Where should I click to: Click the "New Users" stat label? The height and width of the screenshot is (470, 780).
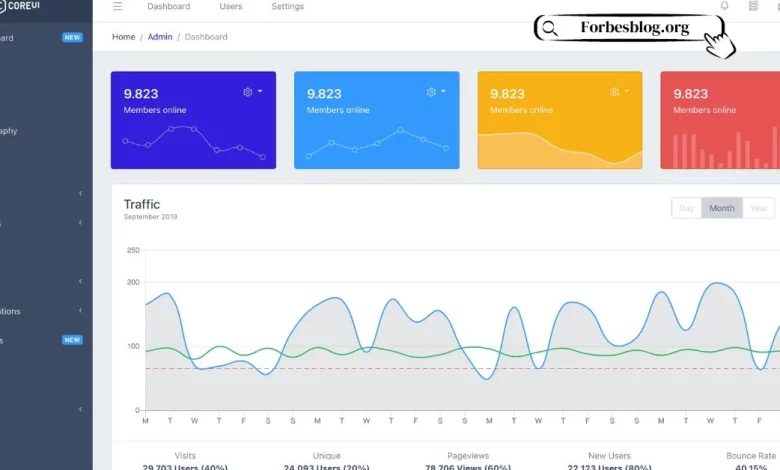[609, 456]
